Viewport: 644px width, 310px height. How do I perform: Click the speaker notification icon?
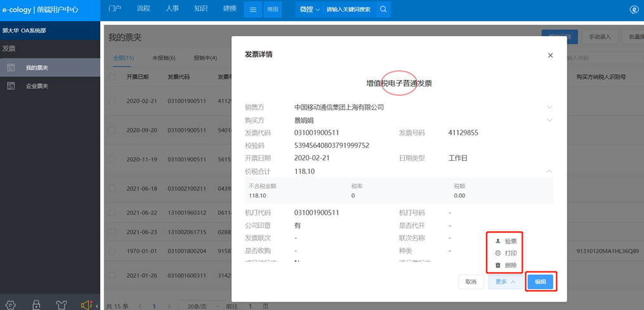(x=86, y=305)
